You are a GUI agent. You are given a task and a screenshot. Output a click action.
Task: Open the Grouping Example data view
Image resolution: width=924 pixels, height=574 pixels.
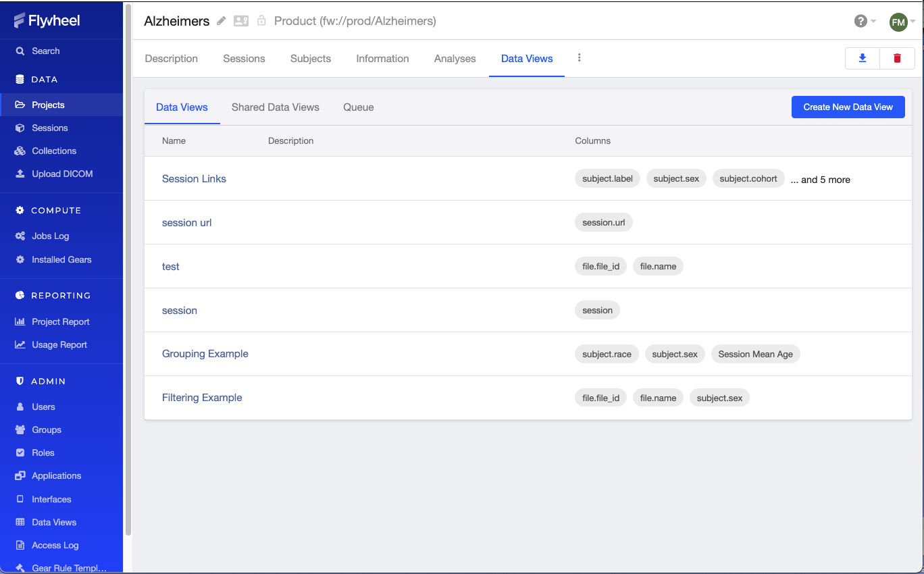205,353
